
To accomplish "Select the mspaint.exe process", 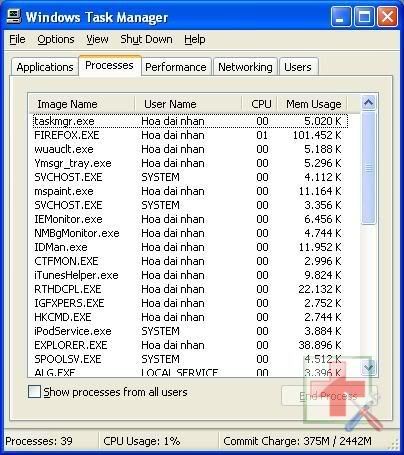I will (190, 191).
